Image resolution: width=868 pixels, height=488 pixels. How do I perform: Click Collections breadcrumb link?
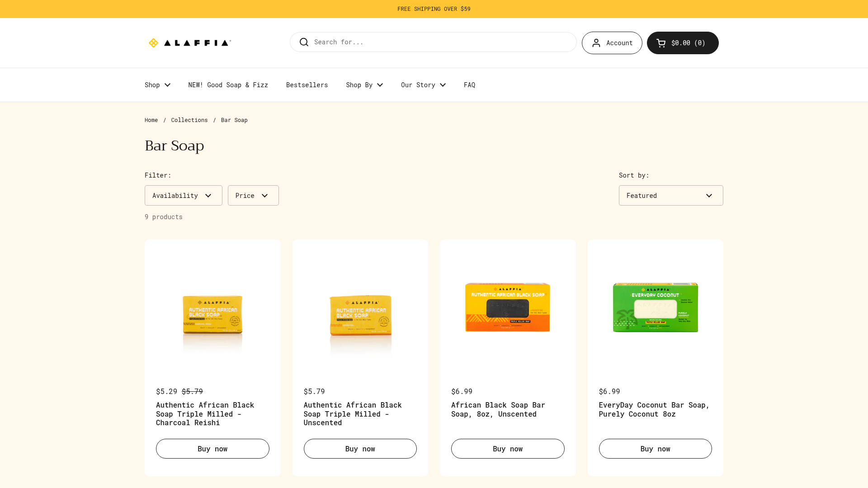pos(189,120)
